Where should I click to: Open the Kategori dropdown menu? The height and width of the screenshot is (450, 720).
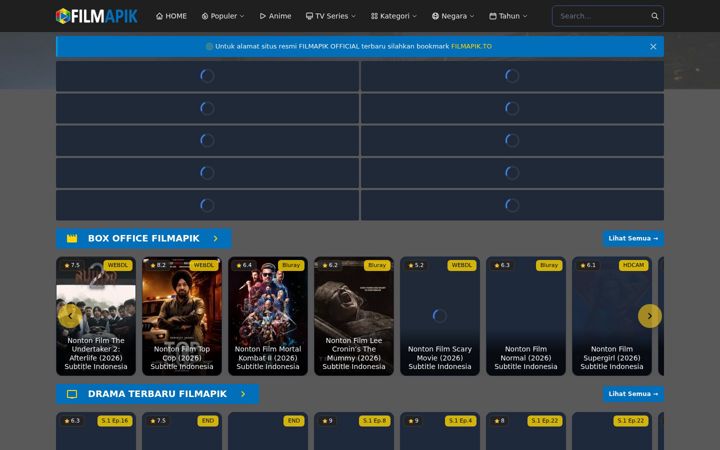pyautogui.click(x=394, y=16)
